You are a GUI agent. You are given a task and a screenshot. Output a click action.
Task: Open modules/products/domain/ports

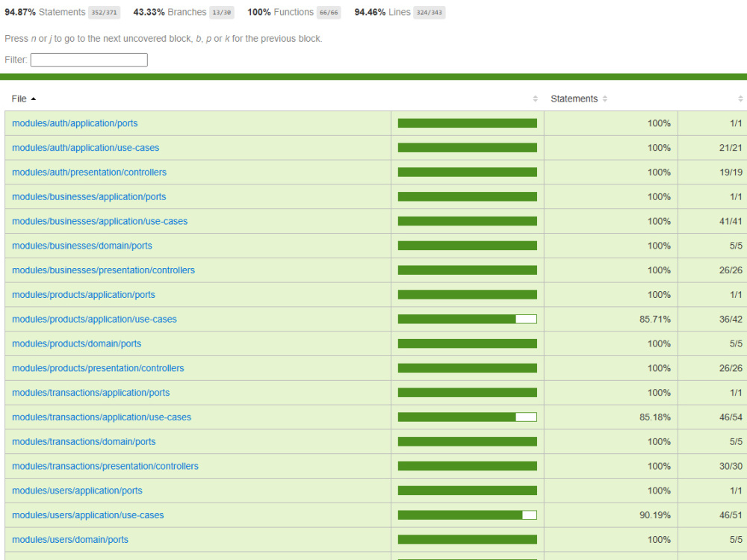[x=77, y=343]
